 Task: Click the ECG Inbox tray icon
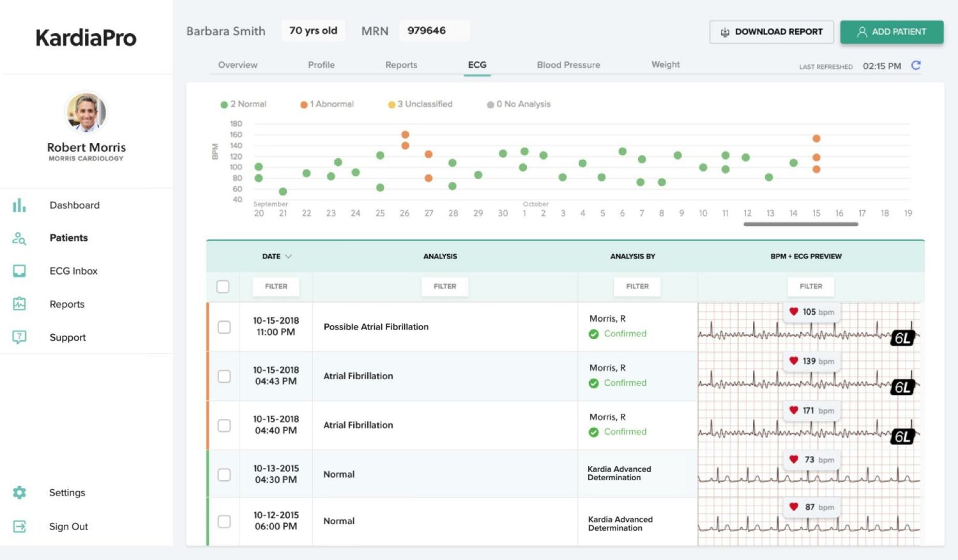point(19,271)
